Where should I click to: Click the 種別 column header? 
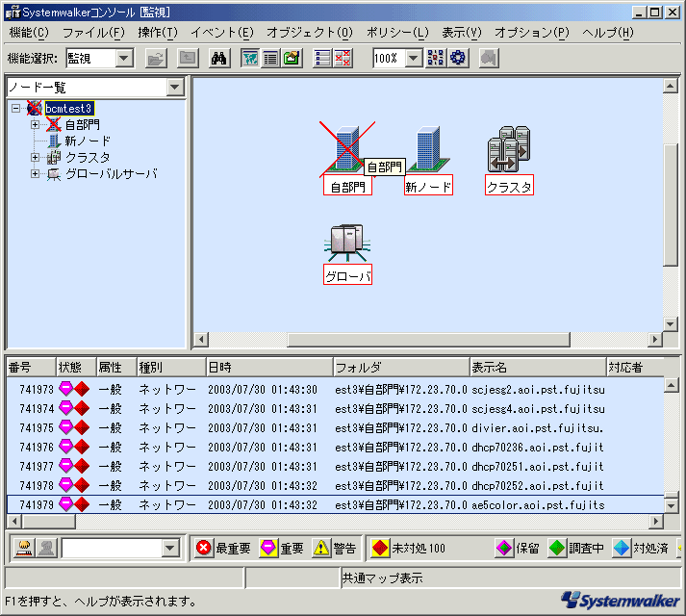[x=171, y=368]
